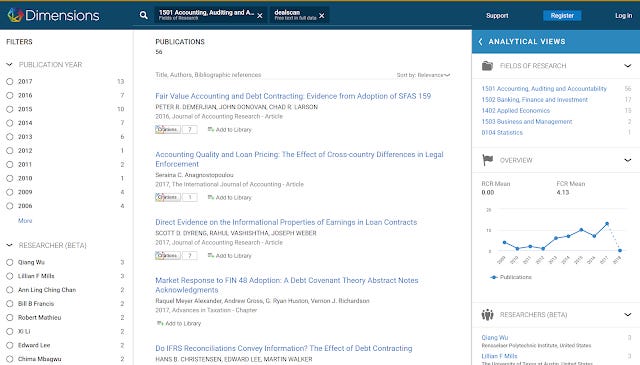
Task: Collapse the Researchers (Beta) analytical panel
Action: click(x=628, y=315)
